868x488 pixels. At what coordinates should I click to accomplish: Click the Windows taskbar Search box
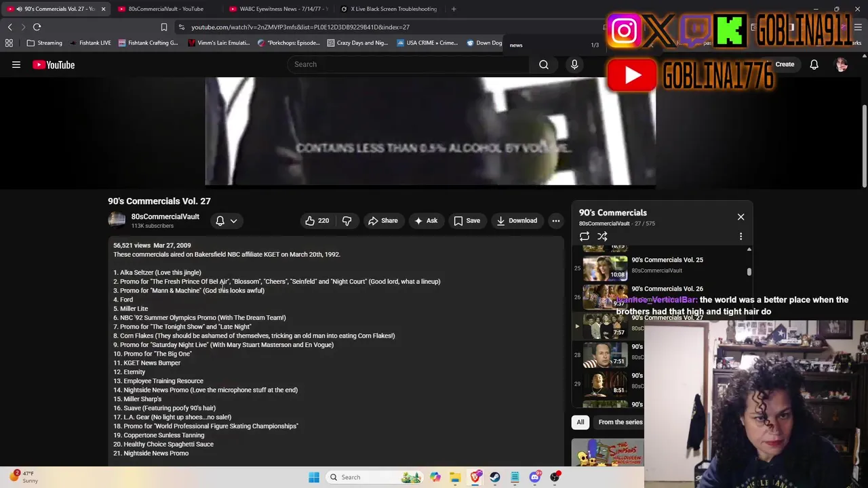click(x=375, y=477)
